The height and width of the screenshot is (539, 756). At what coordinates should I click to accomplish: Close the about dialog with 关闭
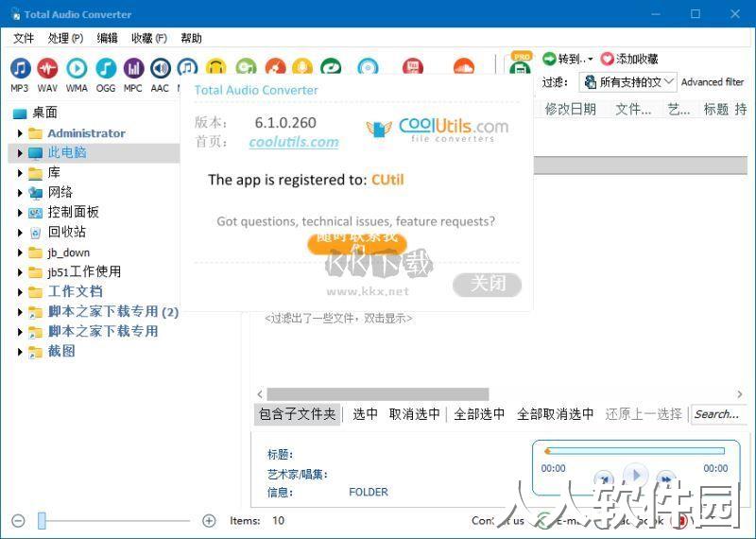click(x=487, y=285)
